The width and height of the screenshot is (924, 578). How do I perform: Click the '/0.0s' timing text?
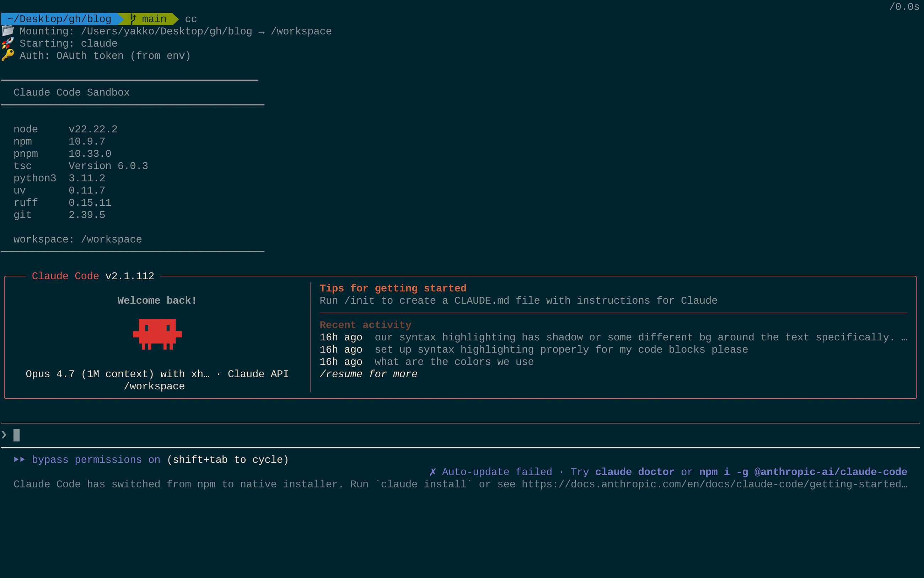pyautogui.click(x=904, y=7)
